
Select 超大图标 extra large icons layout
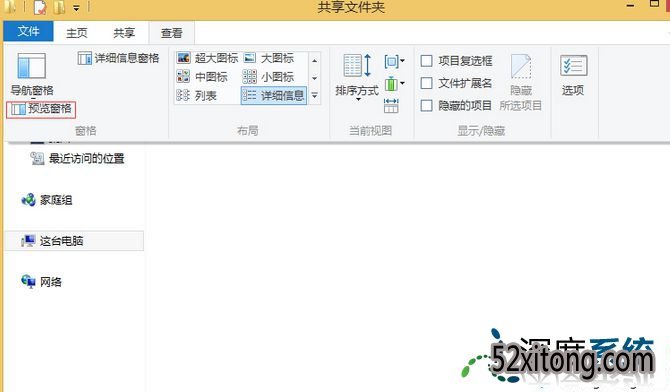pyautogui.click(x=207, y=58)
